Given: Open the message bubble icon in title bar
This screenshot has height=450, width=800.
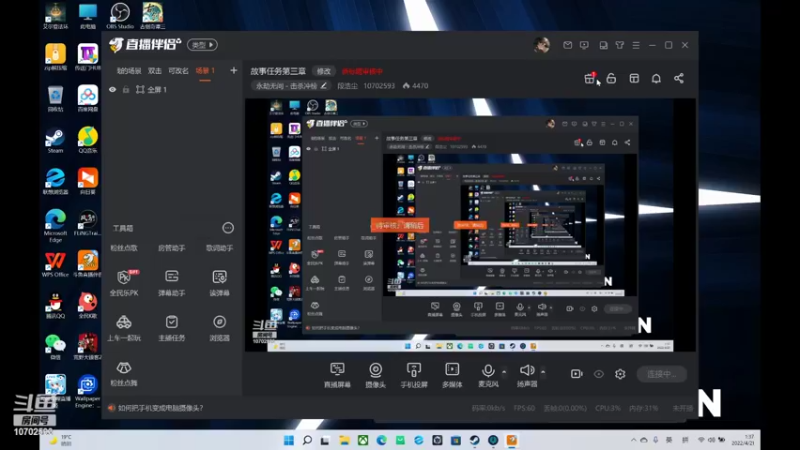Looking at the screenshot, I should coord(584,45).
